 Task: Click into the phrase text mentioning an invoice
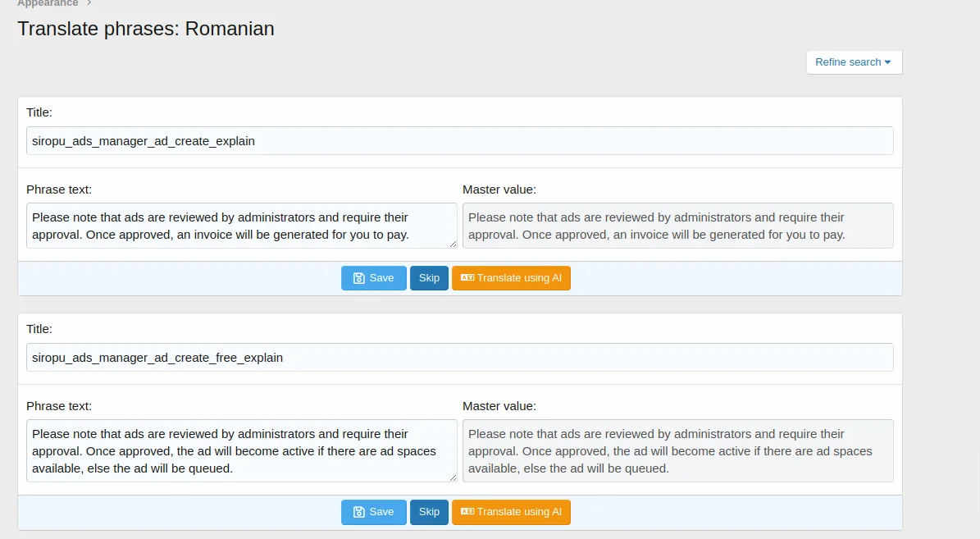pyautogui.click(x=241, y=226)
